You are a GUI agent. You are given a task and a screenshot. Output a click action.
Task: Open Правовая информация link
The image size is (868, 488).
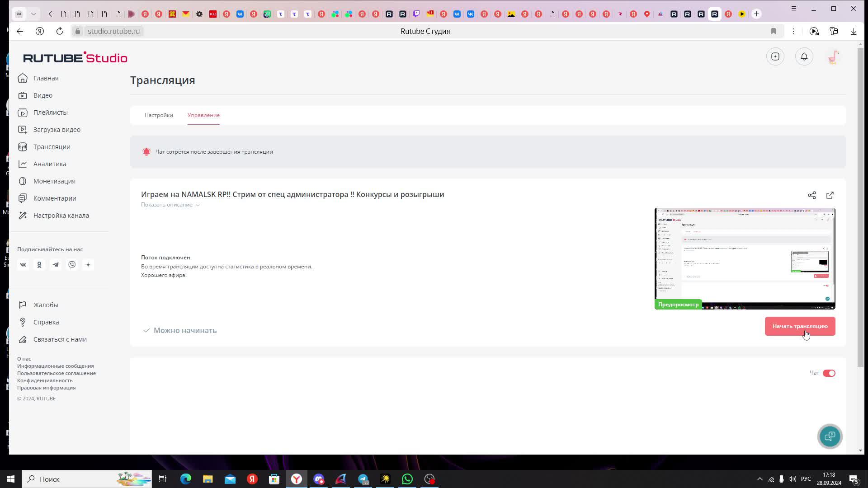pos(47,388)
